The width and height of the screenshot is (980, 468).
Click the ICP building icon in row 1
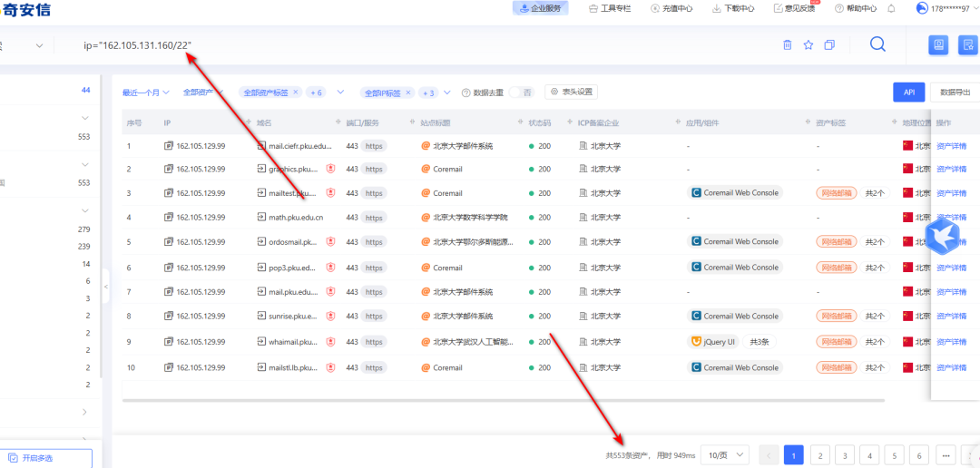[x=583, y=146]
